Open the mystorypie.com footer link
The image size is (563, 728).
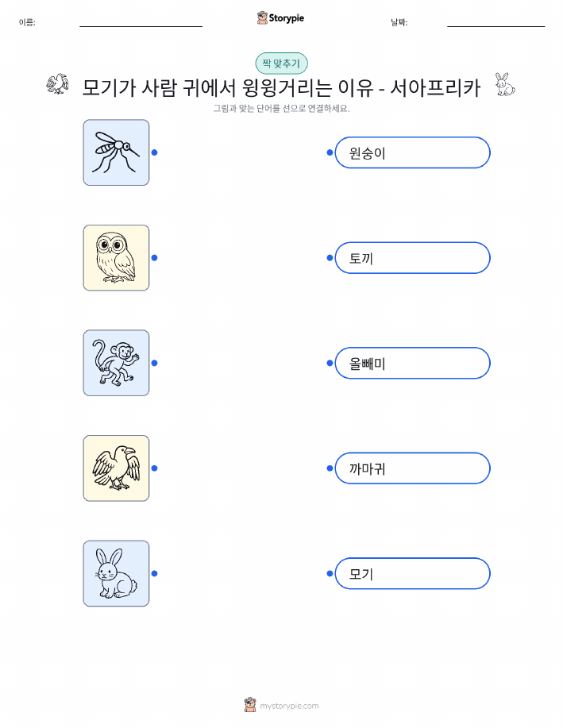pyautogui.click(x=289, y=706)
